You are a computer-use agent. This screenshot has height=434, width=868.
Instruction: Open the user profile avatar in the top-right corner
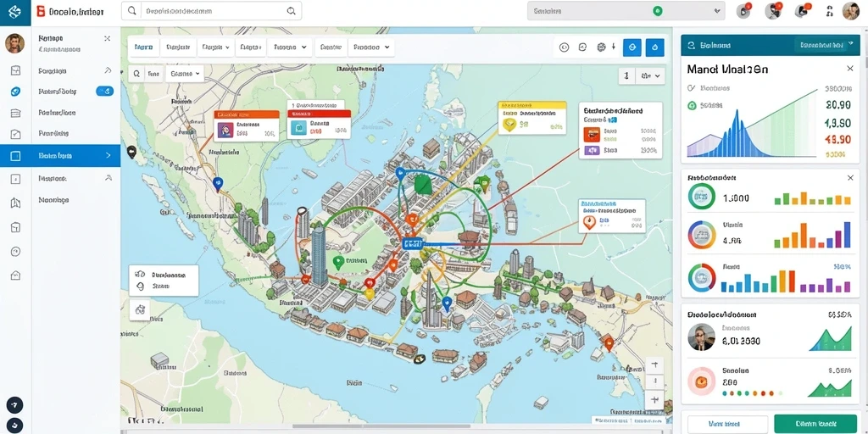850,11
